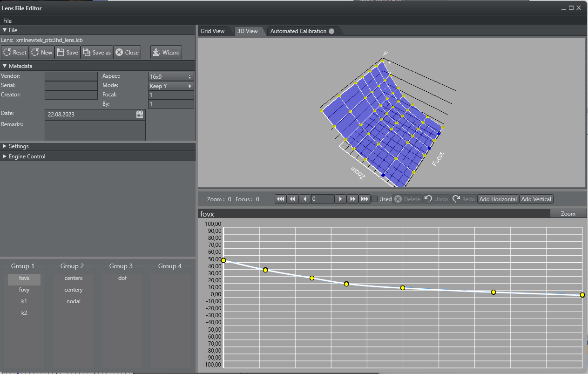Collapse the Metadata section

point(20,66)
